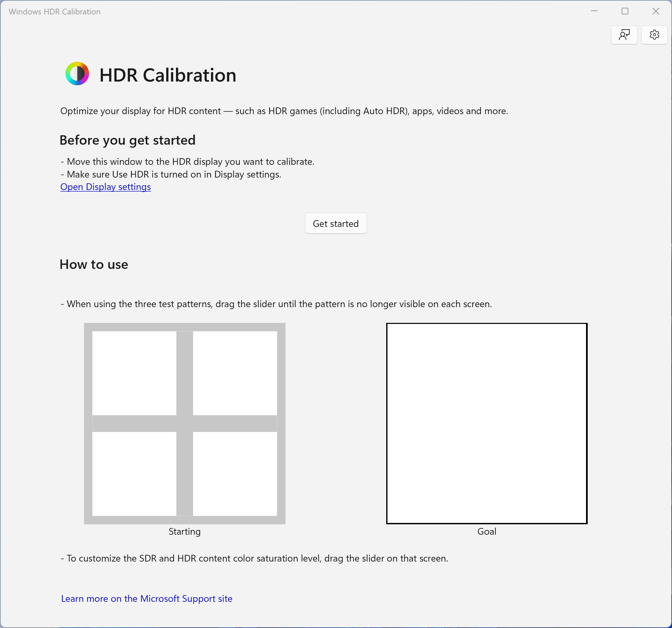Minimize the Windows HDR Calibration window
The width and height of the screenshot is (672, 628).
click(x=594, y=11)
